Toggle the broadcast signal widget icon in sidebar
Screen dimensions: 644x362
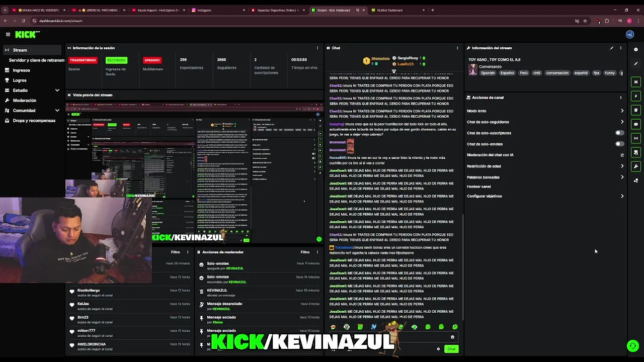(636, 138)
